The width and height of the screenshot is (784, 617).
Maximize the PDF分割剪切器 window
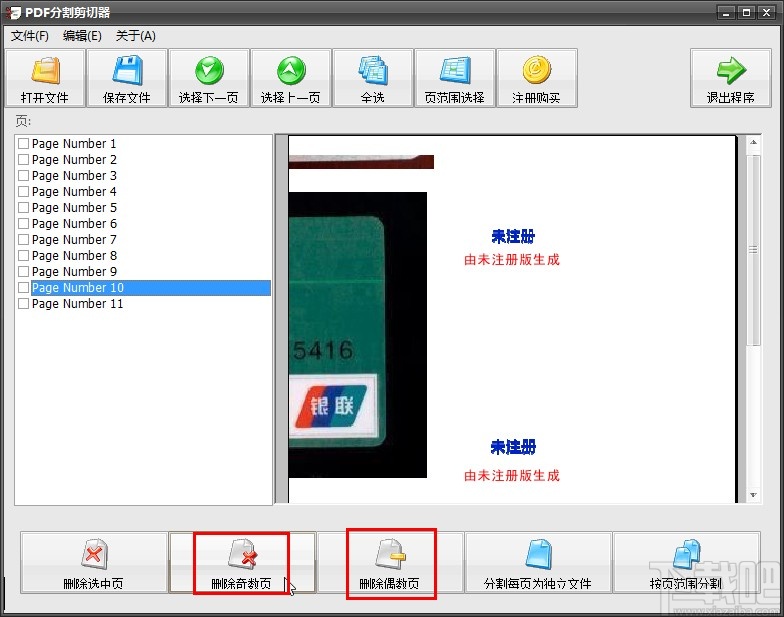pyautogui.click(x=746, y=12)
